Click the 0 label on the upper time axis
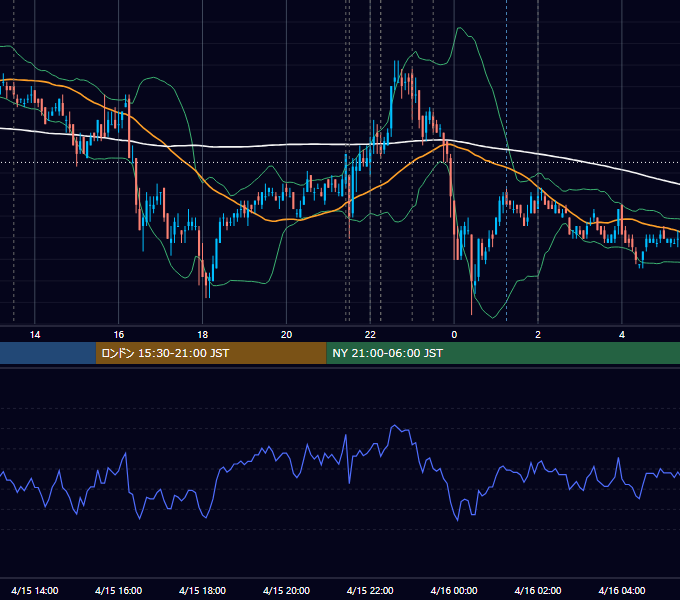 click(x=454, y=335)
